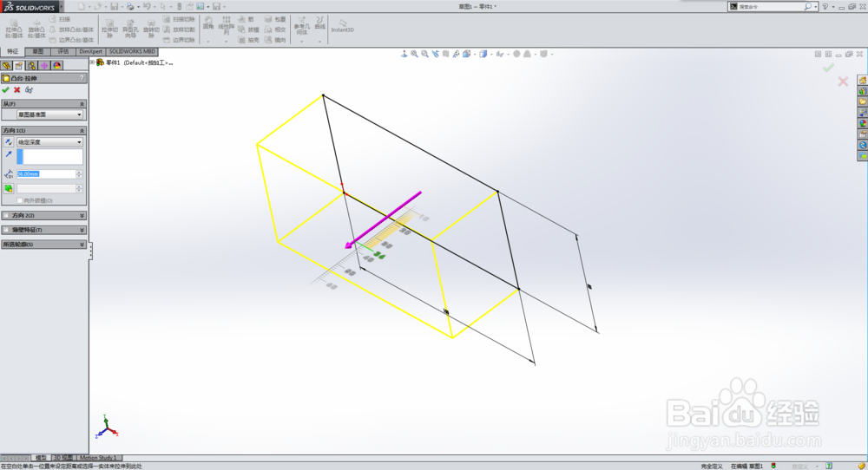Switch to the Motion Study 1 bottom tab
Image resolution: width=868 pixels, height=470 pixels.
click(x=97, y=458)
